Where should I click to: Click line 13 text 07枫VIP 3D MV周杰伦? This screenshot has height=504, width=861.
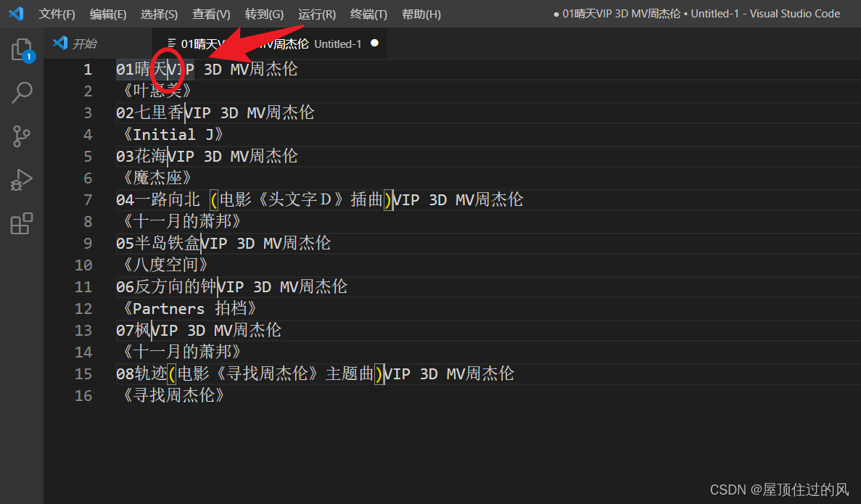(199, 330)
